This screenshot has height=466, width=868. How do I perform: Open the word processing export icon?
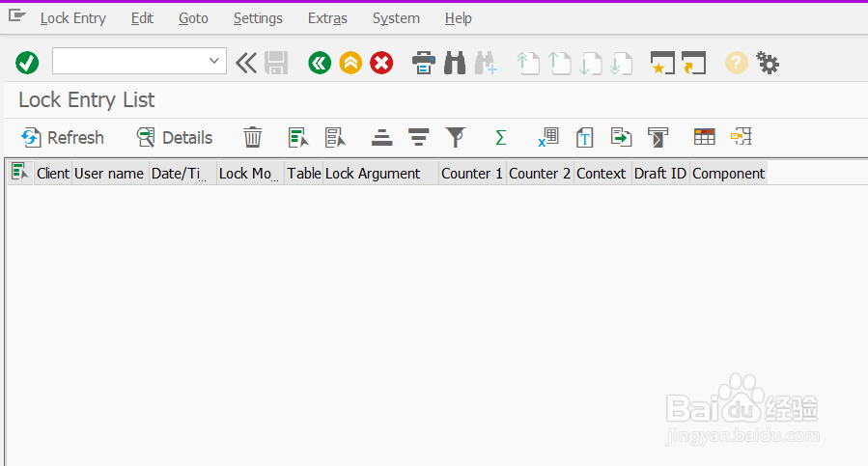pyautogui.click(x=584, y=137)
